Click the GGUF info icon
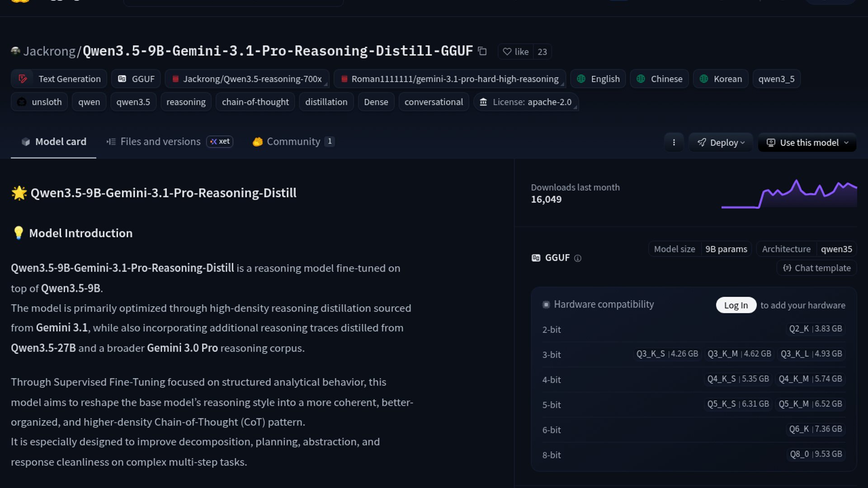The image size is (868, 488). point(577,258)
